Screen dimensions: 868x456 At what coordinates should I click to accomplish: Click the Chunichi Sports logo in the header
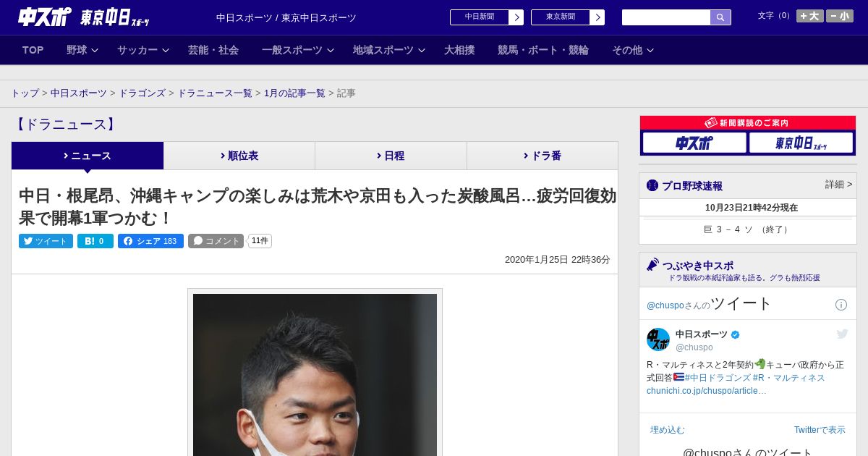click(x=45, y=17)
